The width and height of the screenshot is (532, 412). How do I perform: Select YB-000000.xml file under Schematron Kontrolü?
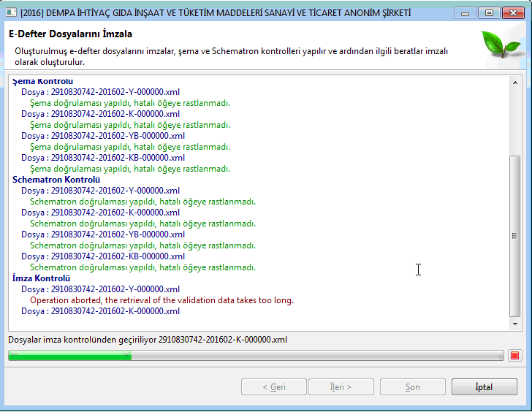[103, 234]
